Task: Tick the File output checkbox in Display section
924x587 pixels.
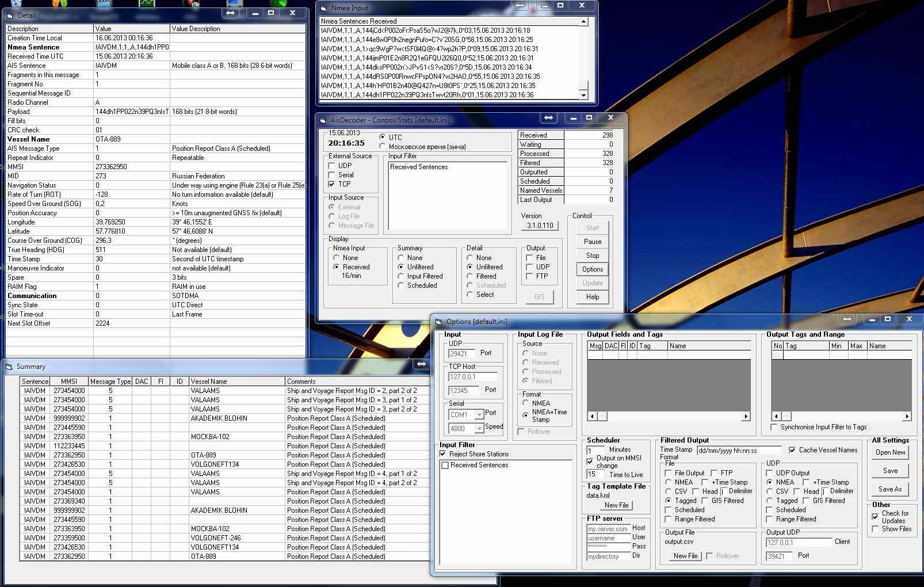Action: click(529, 258)
